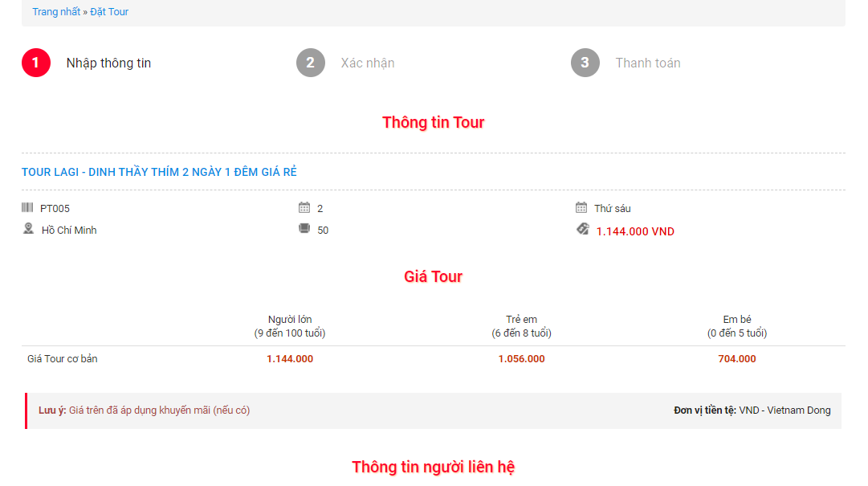Open the Tour Lagi - Dinh Thầy Thím title link
This screenshot has width=868, height=486.
[159, 172]
